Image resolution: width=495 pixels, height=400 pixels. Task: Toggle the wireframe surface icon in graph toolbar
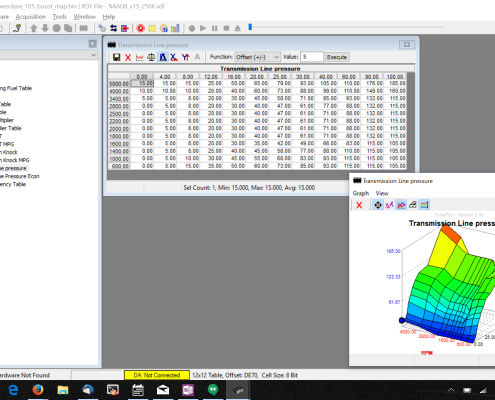coord(413,205)
